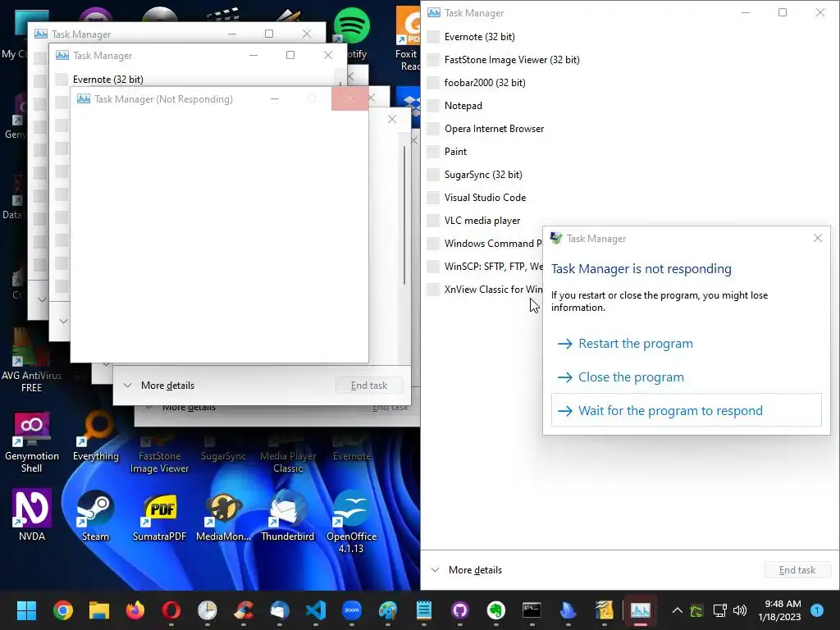Select the Everything desktop shortcut
This screenshot has height=630, width=840.
point(96,436)
